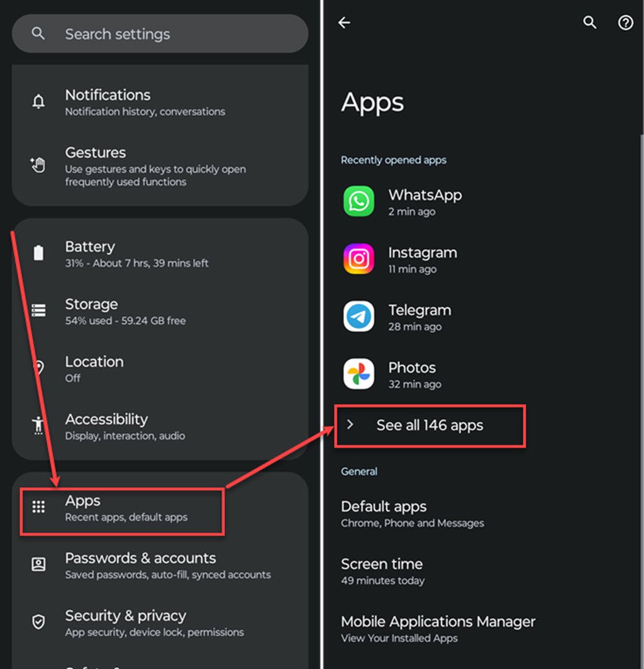
Task: Tap the Accessibility person icon
Action: coord(38,425)
